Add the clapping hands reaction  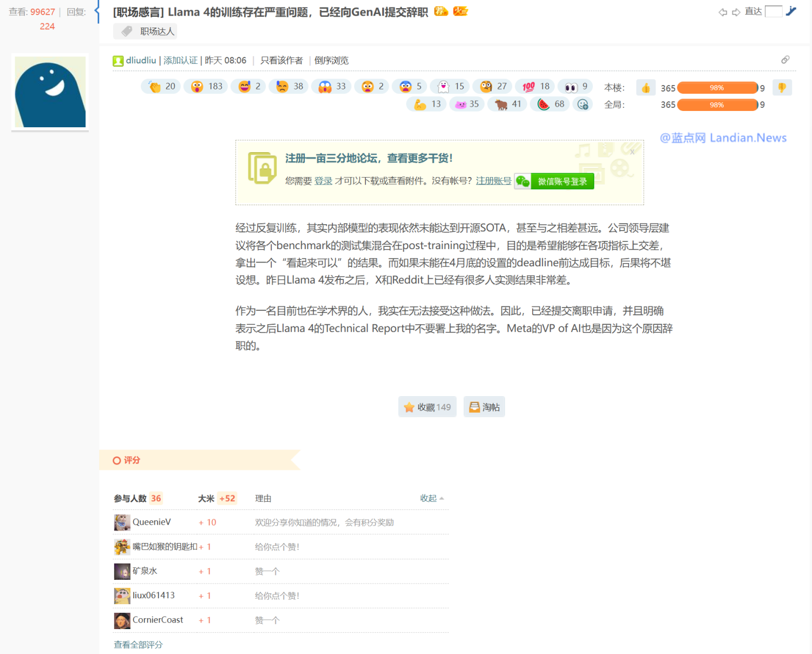(x=155, y=87)
